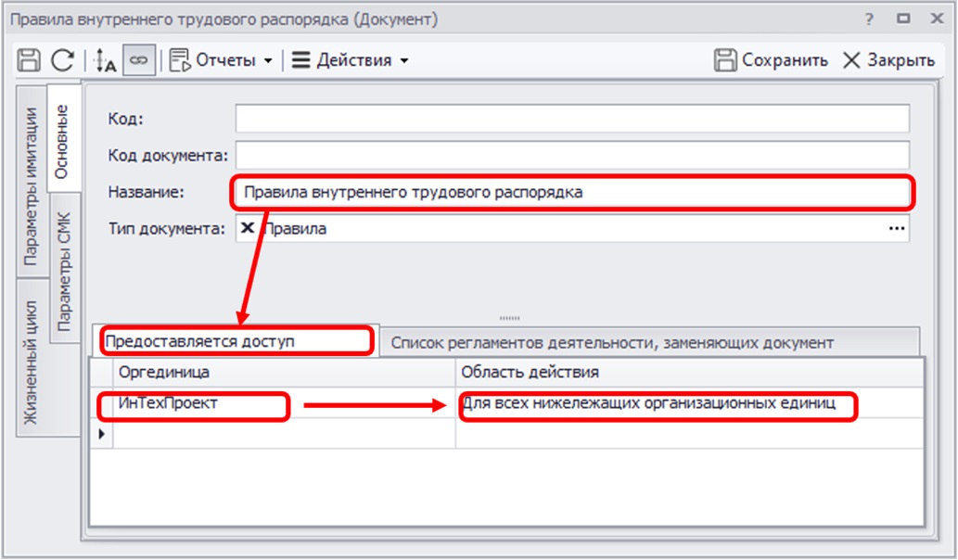Click the save floppy disk icon in toolbar
This screenshot has width=958, height=560.
tap(29, 61)
